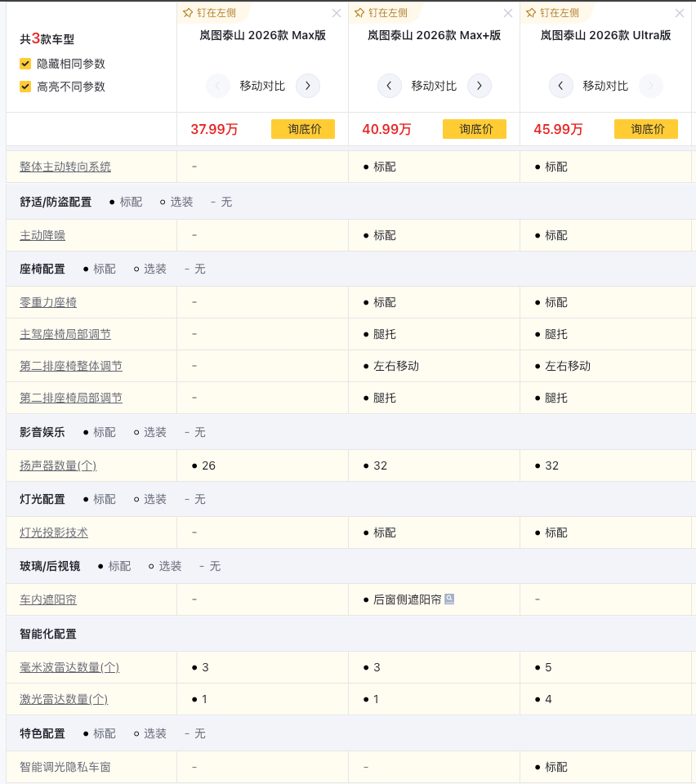Click 共3款车型 count label

pyautogui.click(x=47, y=39)
